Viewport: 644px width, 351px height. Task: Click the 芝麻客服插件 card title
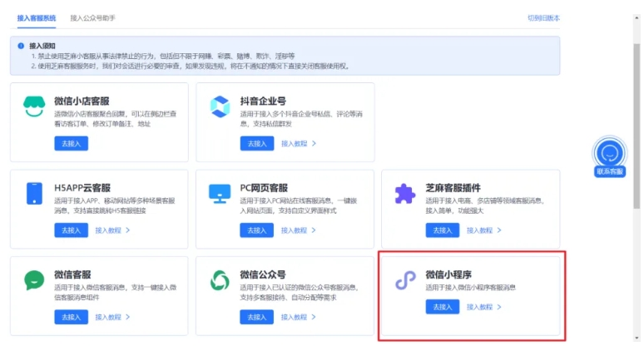pyautogui.click(x=453, y=188)
